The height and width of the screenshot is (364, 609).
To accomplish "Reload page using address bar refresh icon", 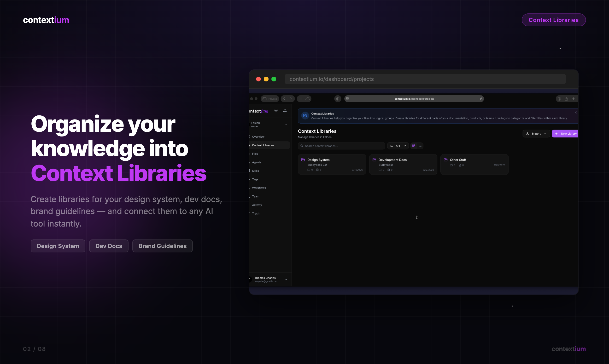I will 481,99.
